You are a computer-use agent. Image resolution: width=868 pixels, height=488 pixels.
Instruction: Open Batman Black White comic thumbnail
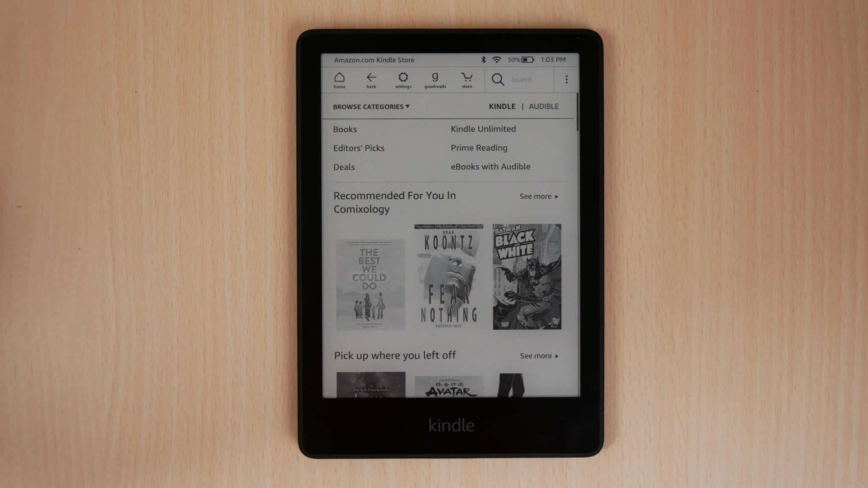click(526, 277)
